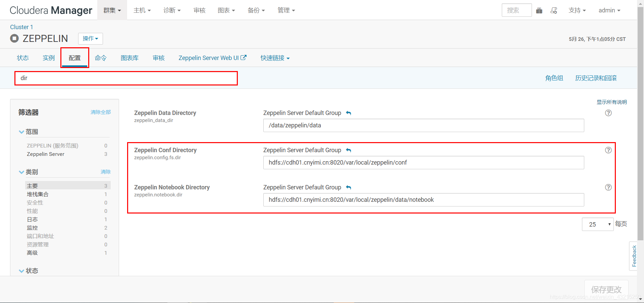Open the admin user menu
The width and height of the screenshot is (644, 303).
609,10
